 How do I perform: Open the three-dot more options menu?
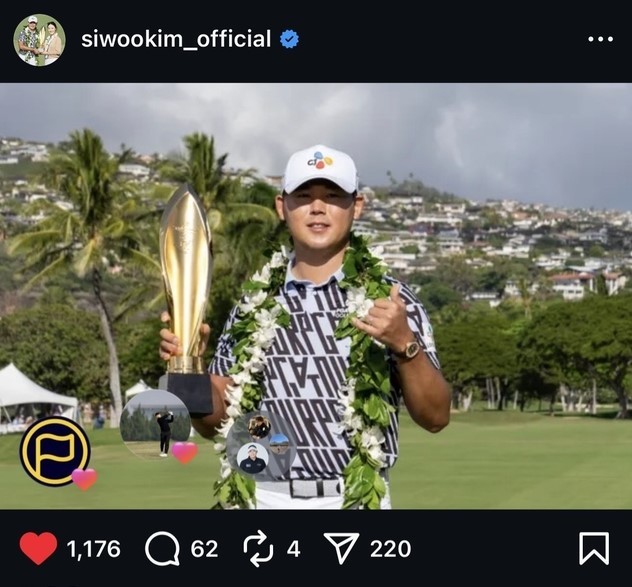pyautogui.click(x=601, y=39)
